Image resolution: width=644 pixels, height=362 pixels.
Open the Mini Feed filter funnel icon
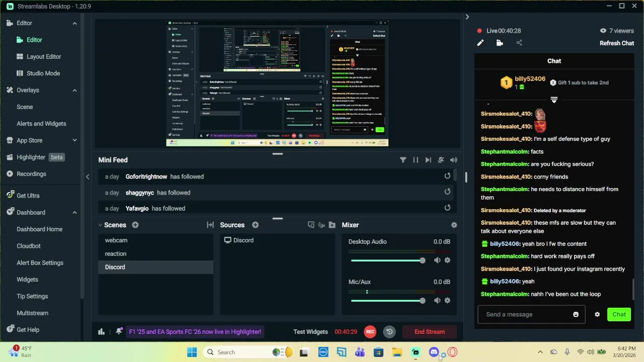click(403, 160)
